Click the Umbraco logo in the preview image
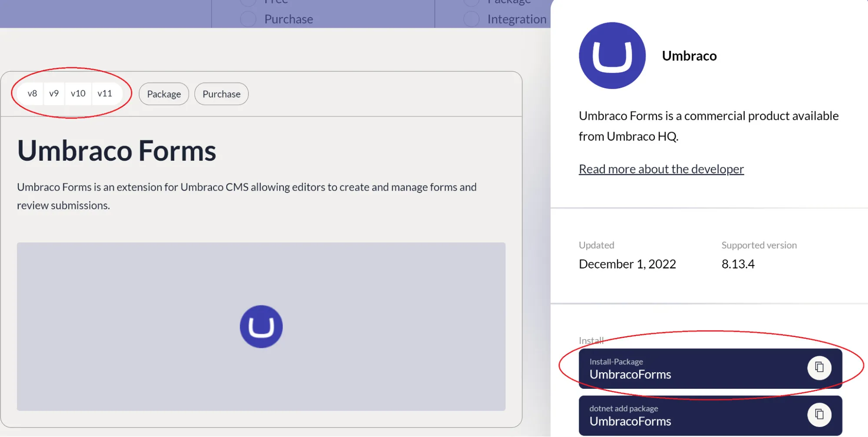 261,326
